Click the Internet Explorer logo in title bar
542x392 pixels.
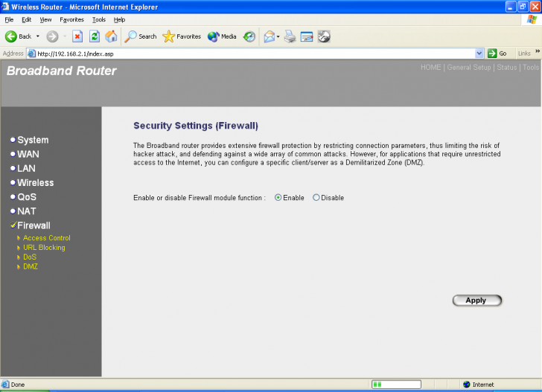coord(5,7)
